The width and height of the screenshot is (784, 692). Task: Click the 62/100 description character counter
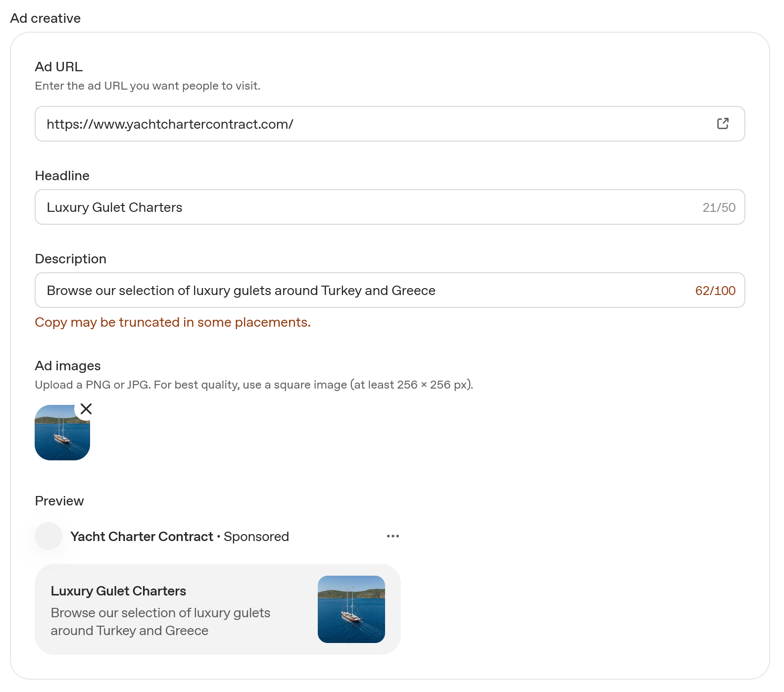pos(715,291)
